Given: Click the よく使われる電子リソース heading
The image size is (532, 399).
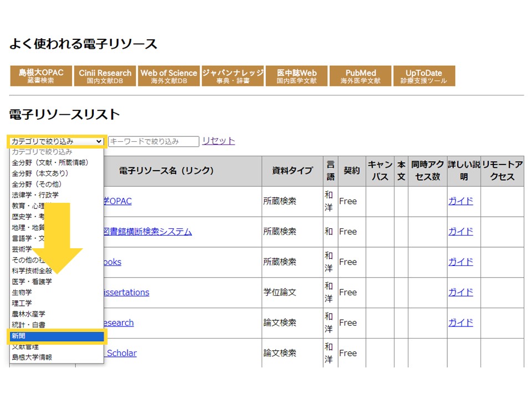Looking at the screenshot, I should 83,44.
